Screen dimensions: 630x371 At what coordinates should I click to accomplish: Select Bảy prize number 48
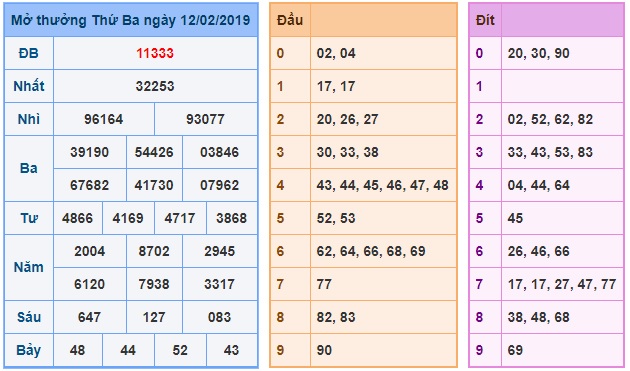click(x=77, y=350)
